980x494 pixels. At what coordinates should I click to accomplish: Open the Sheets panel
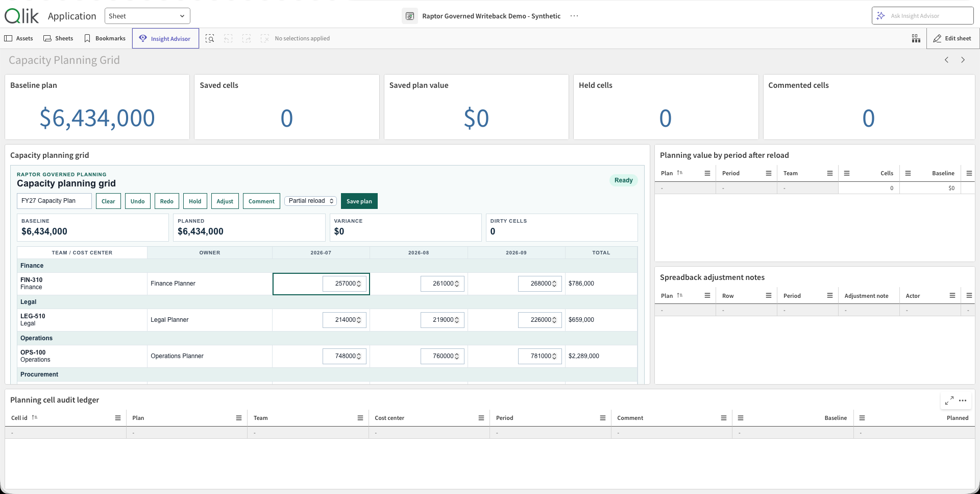pos(59,38)
